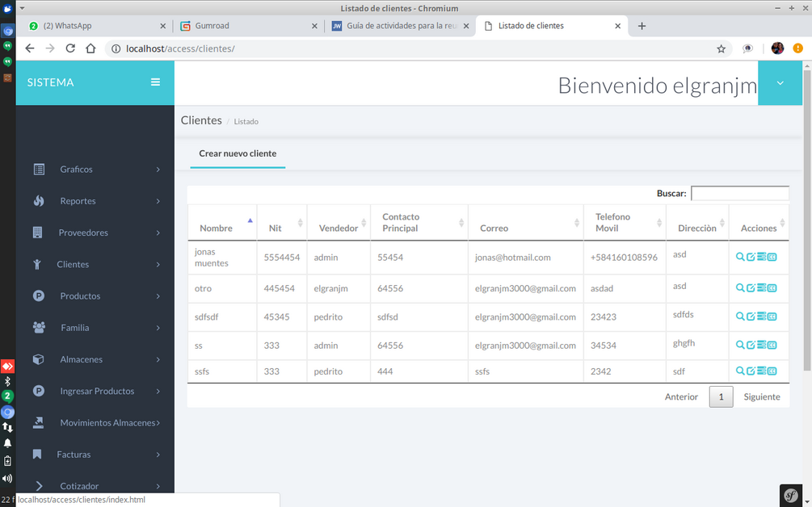View client 'otro' with magnifier icon

pyautogui.click(x=740, y=287)
